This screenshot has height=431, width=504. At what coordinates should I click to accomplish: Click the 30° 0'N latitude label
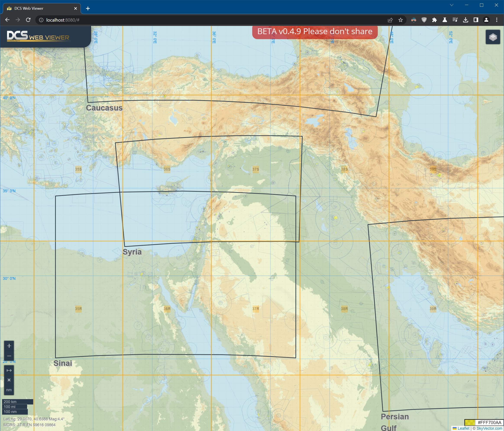point(9,278)
